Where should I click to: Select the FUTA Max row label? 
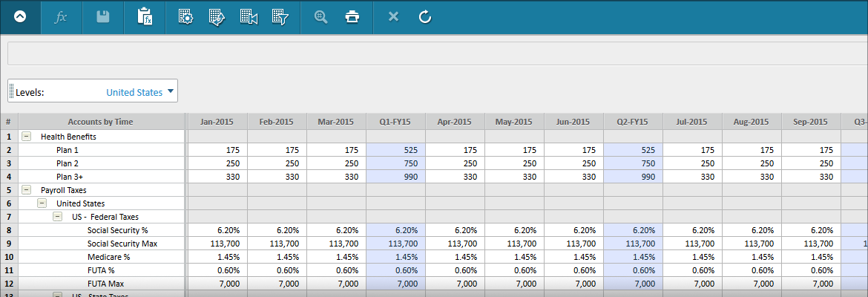tap(105, 283)
